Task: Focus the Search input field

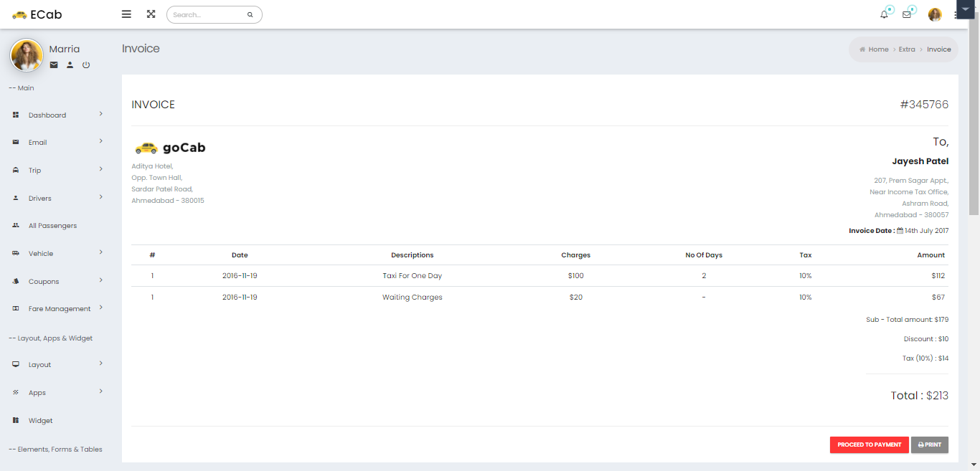Action: pyautogui.click(x=207, y=15)
